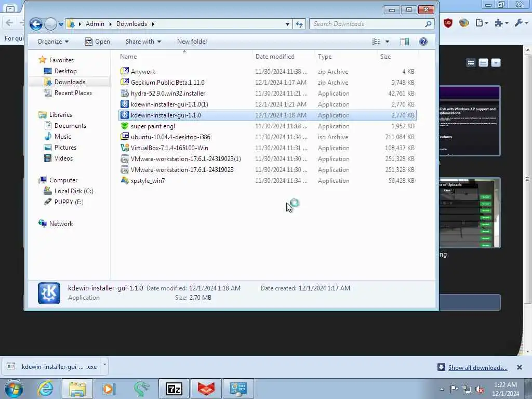The width and height of the screenshot is (532, 399).
Task: Open the browser wrench settings menu
Action: coord(520,23)
